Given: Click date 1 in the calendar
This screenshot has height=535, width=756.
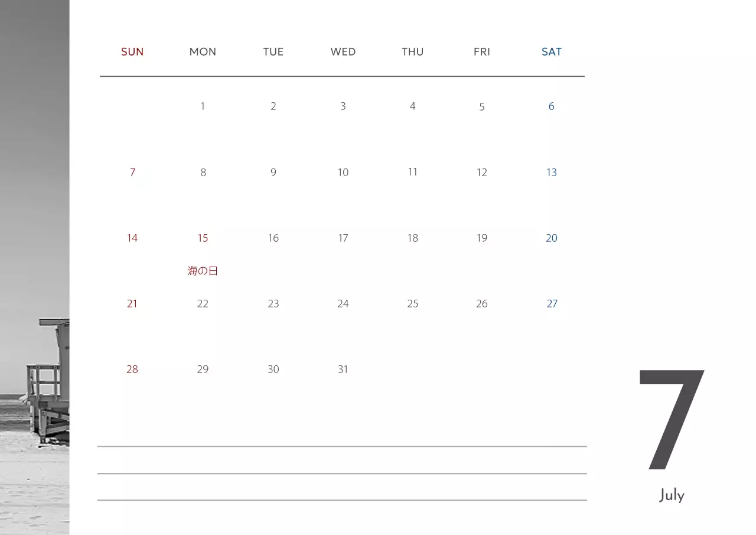Looking at the screenshot, I should (x=203, y=106).
